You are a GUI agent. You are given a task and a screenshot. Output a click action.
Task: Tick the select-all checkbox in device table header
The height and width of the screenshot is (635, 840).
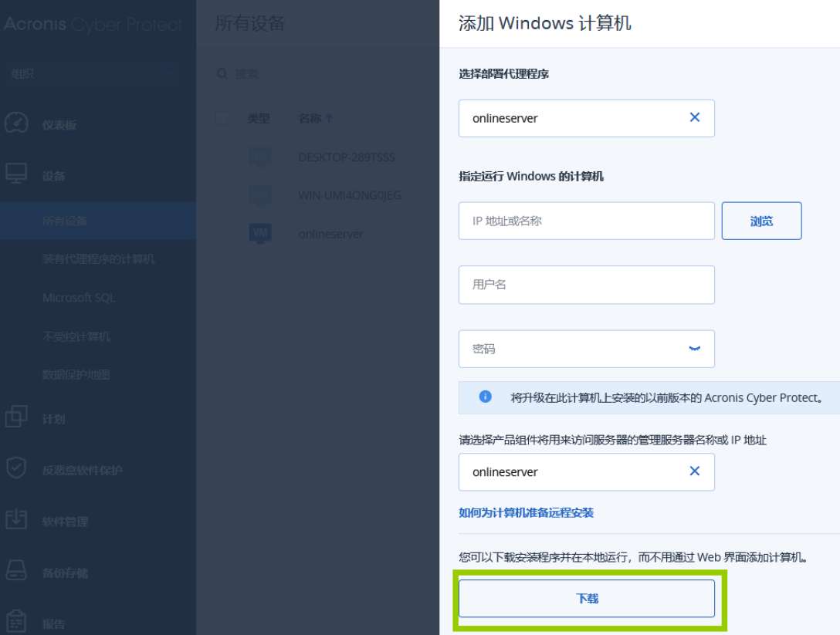222,118
